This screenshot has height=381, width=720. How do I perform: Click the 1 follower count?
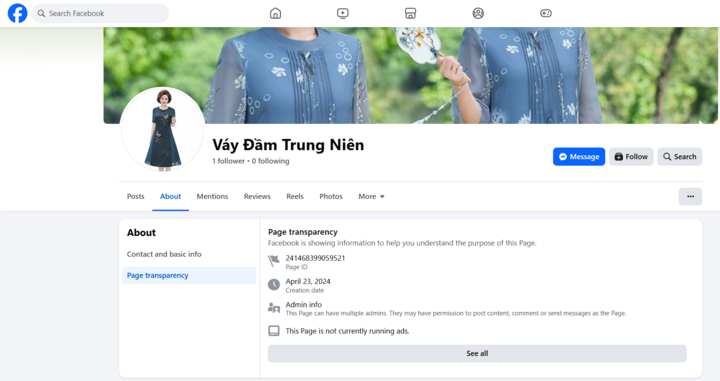tap(228, 161)
